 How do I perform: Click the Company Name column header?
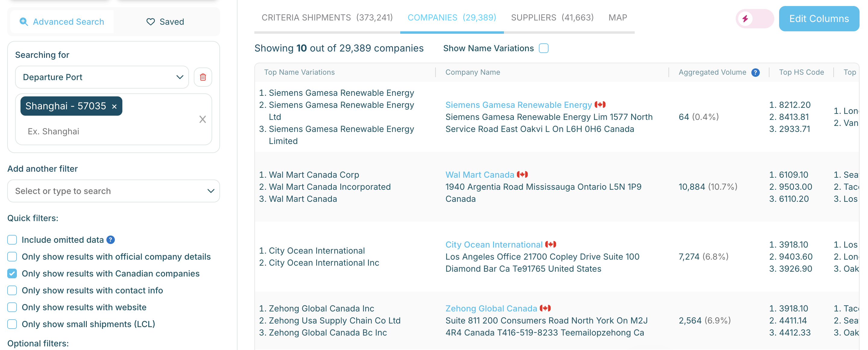click(472, 72)
